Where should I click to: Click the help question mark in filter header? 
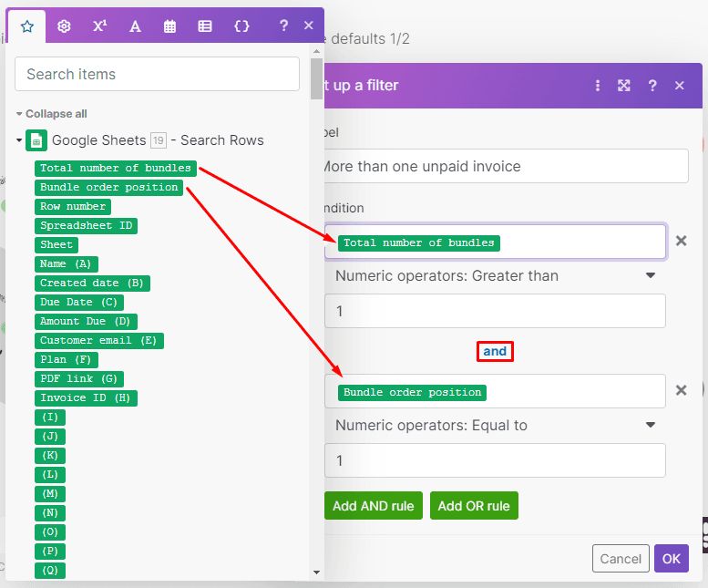coord(652,86)
